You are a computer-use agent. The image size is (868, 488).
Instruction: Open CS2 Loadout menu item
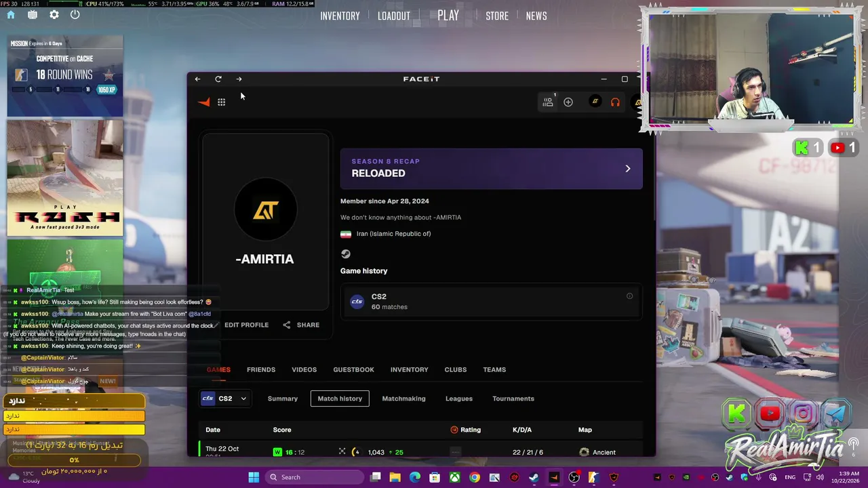point(394,16)
